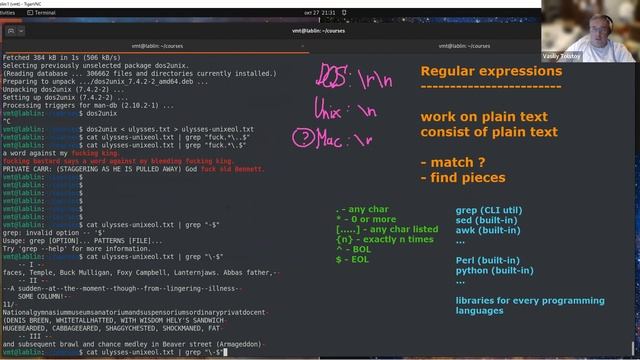Click the 'Usage: grep [OPTION]... PATTERNS [FILE]...' line

coord(82,241)
